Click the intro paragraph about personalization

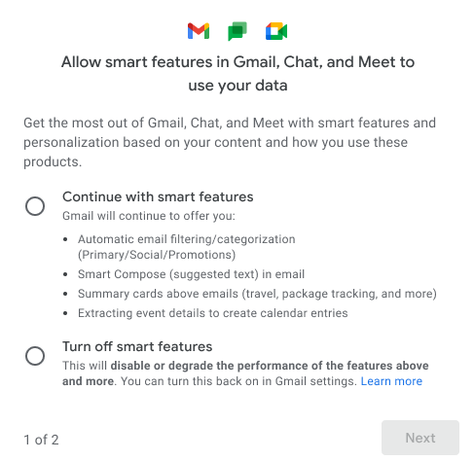pyautogui.click(x=229, y=142)
